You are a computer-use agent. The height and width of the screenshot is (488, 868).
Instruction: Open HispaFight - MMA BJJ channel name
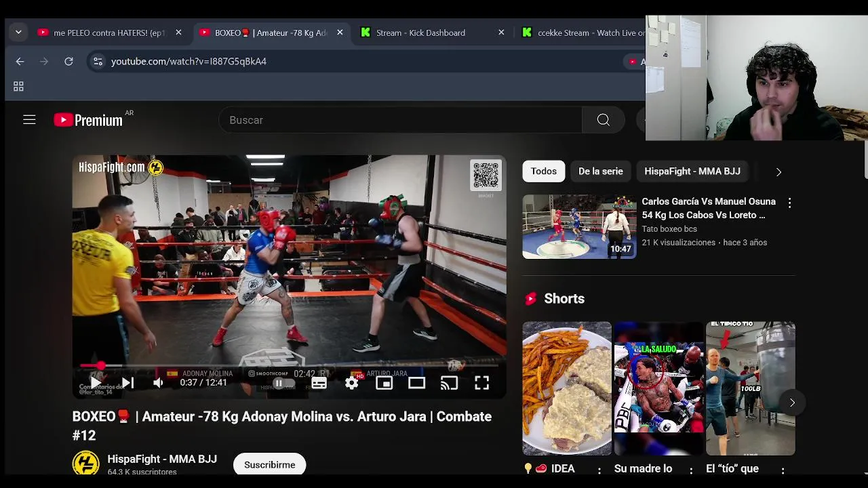pos(162,459)
